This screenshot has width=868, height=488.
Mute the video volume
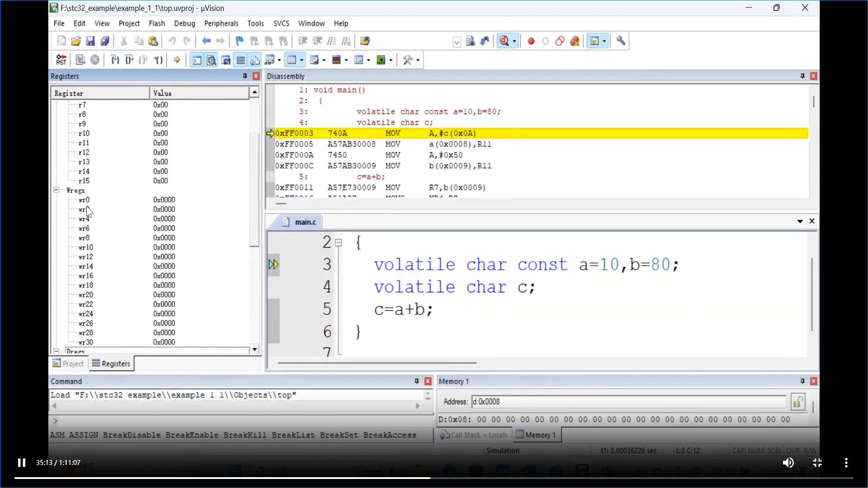(x=788, y=463)
